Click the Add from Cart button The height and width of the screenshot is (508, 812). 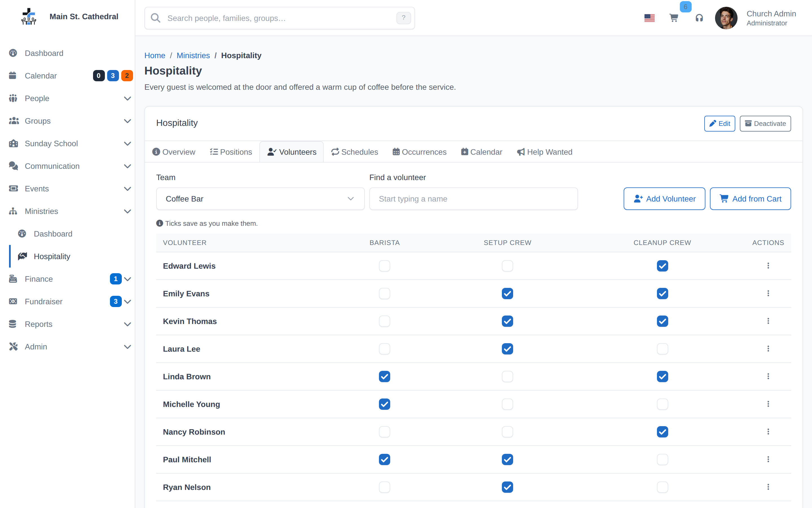tap(750, 199)
